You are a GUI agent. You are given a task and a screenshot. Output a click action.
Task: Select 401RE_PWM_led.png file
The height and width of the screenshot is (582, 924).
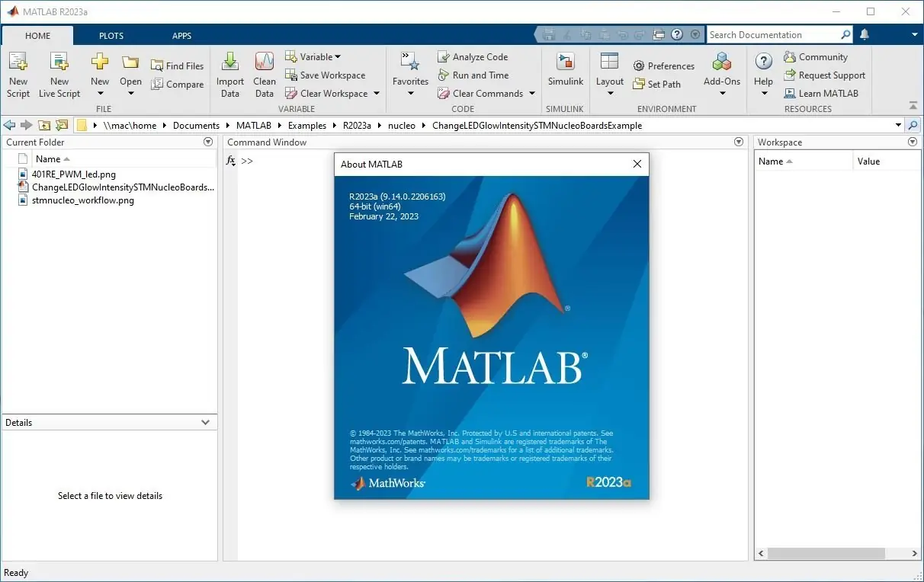(74, 174)
